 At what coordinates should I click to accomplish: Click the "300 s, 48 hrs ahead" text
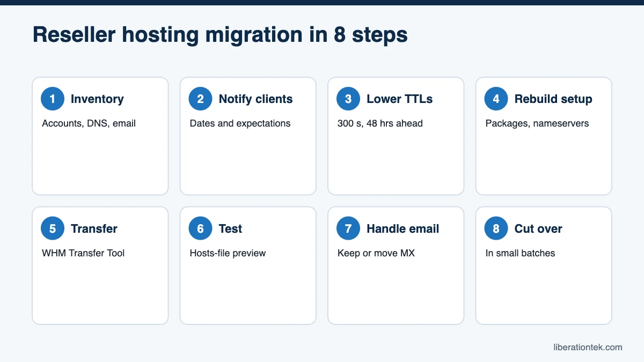pyautogui.click(x=380, y=123)
